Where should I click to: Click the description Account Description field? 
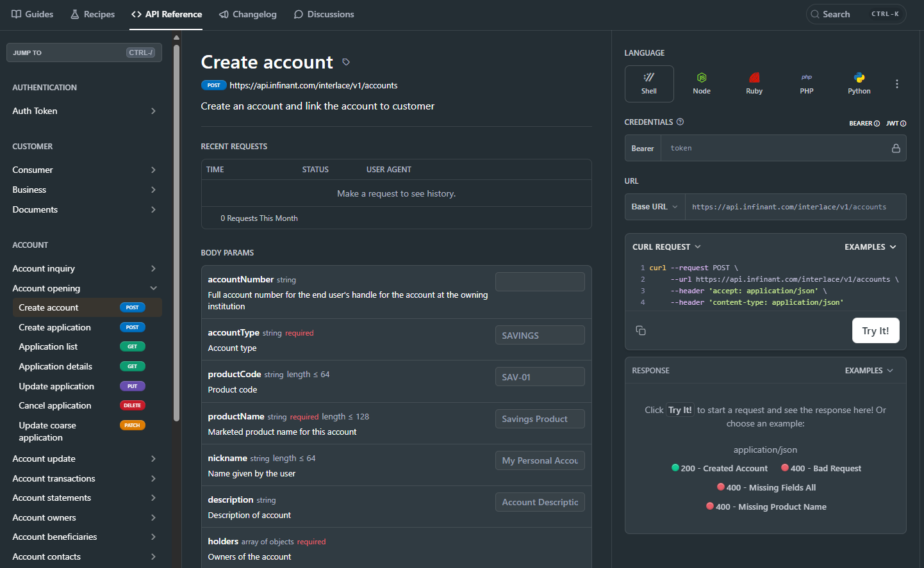coord(540,502)
